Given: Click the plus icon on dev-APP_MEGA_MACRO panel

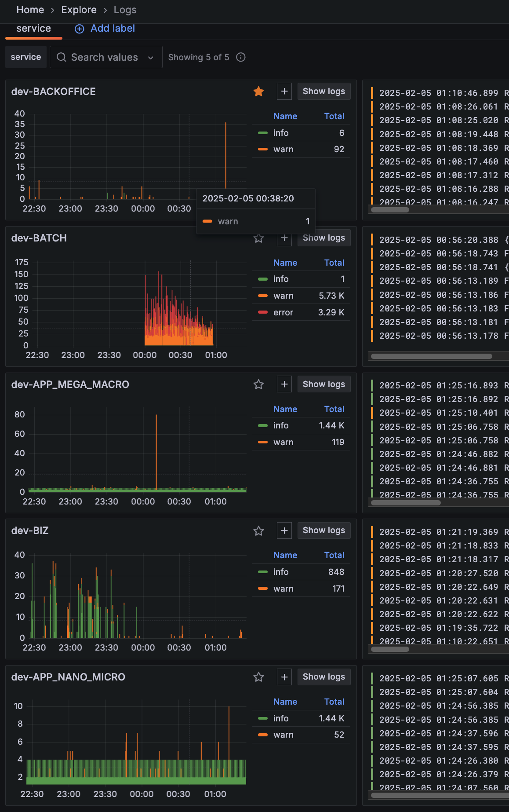Looking at the screenshot, I should [284, 384].
